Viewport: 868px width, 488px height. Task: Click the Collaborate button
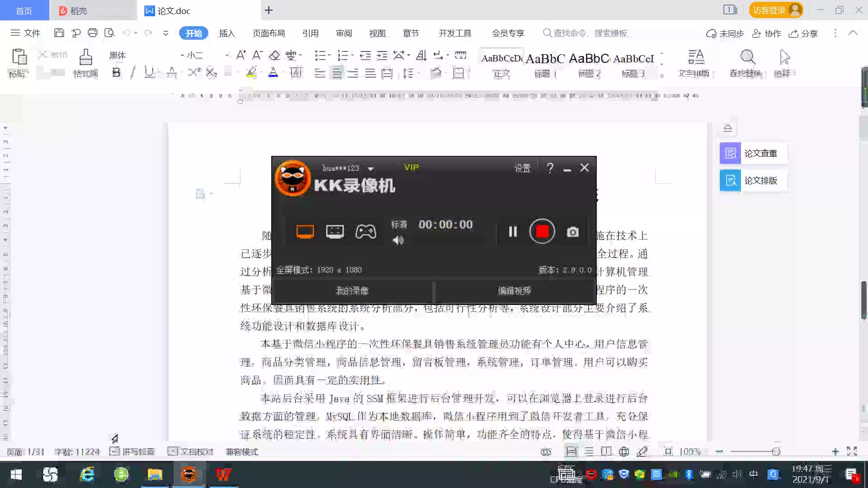pos(767,33)
